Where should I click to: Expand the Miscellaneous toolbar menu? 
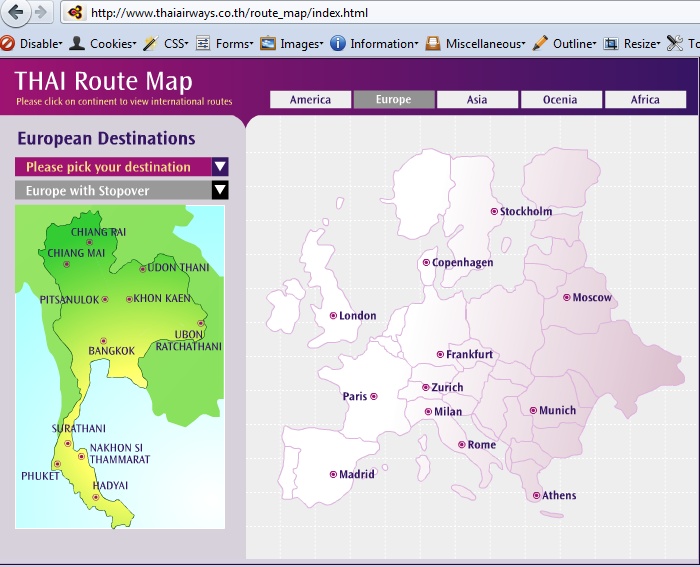click(x=523, y=44)
